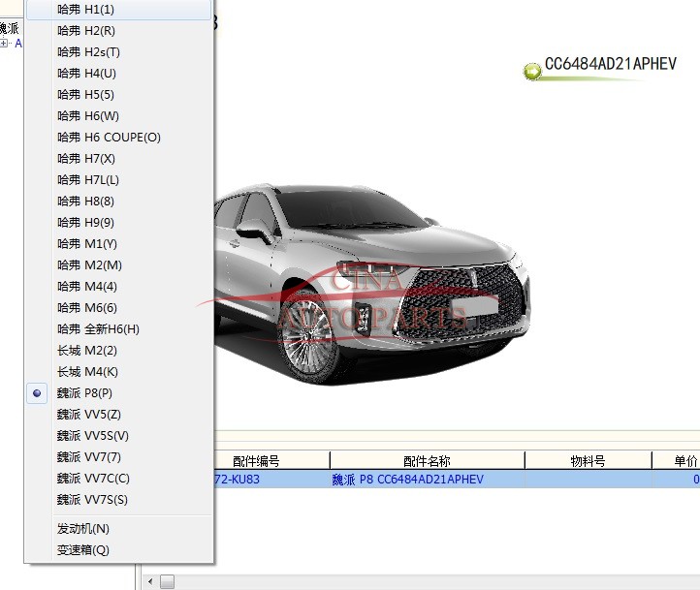Image resolution: width=700 pixels, height=590 pixels.
Task: Open the 发动机(N) engine menu item
Action: (83, 529)
